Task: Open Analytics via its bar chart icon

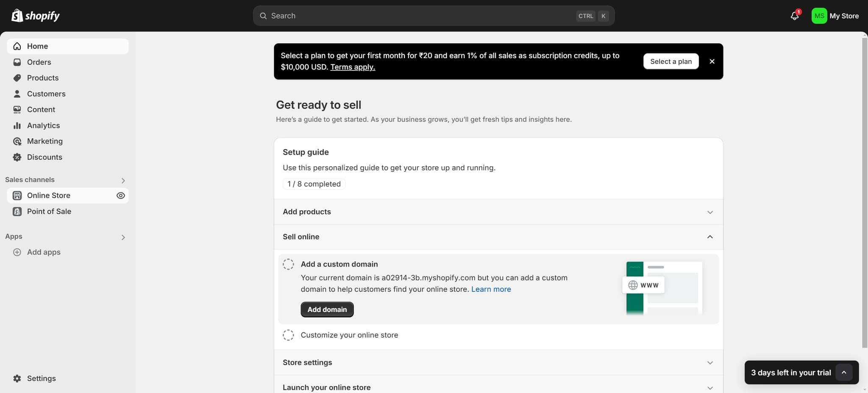Action: click(17, 125)
